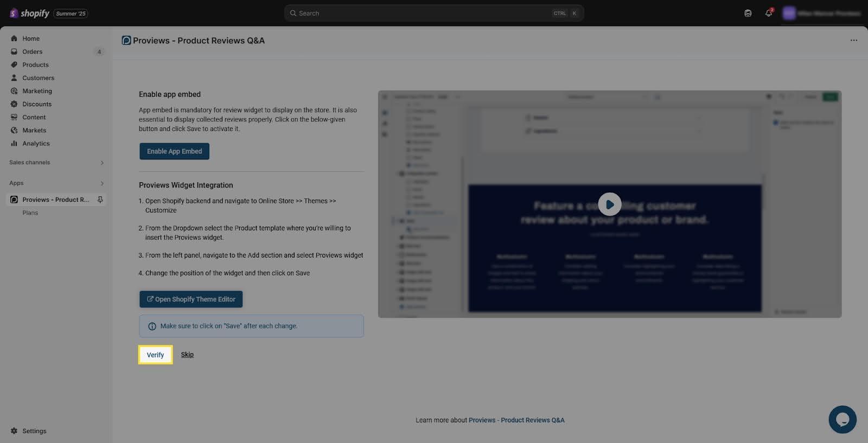The width and height of the screenshot is (868, 443).
Task: Open the notifications bell
Action: (x=769, y=13)
